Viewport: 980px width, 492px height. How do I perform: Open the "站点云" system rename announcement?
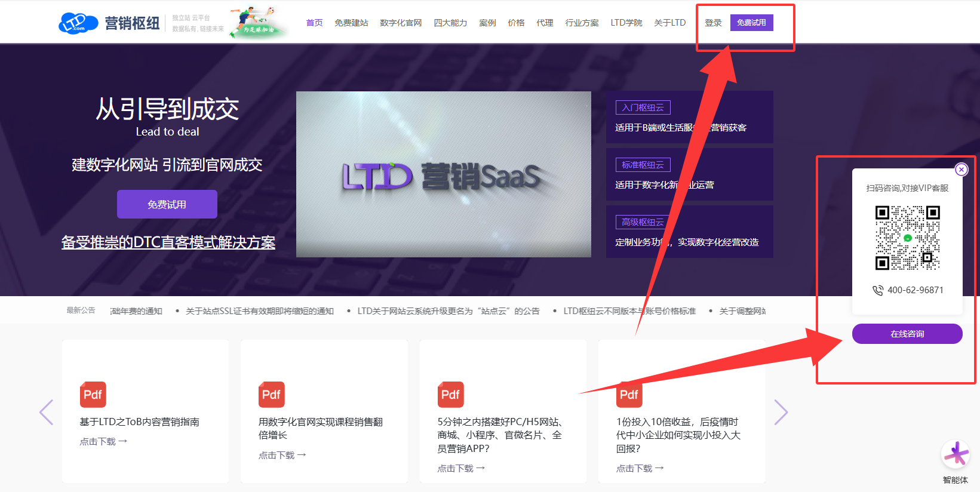[x=448, y=311]
